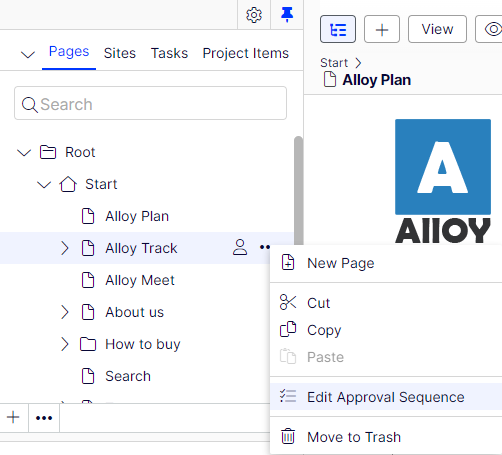Collapse the Root tree node

[24, 153]
